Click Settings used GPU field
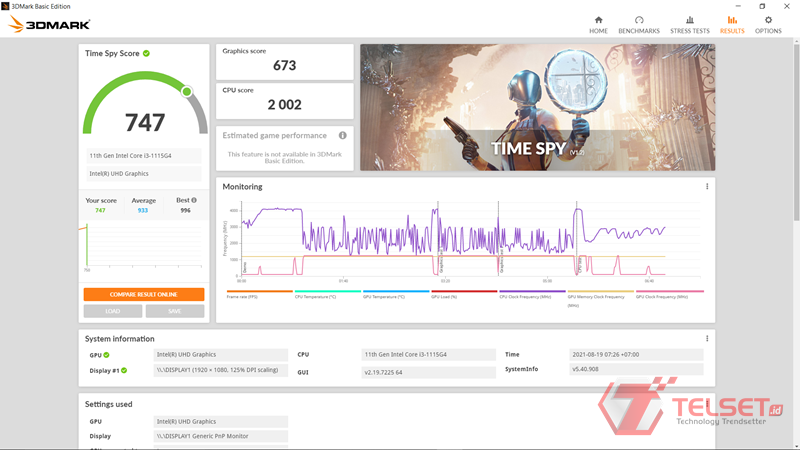The height and width of the screenshot is (450, 800). click(220, 421)
